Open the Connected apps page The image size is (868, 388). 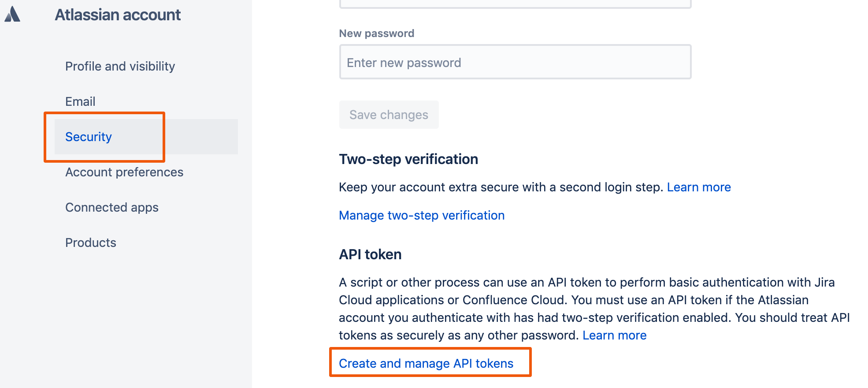pos(112,207)
